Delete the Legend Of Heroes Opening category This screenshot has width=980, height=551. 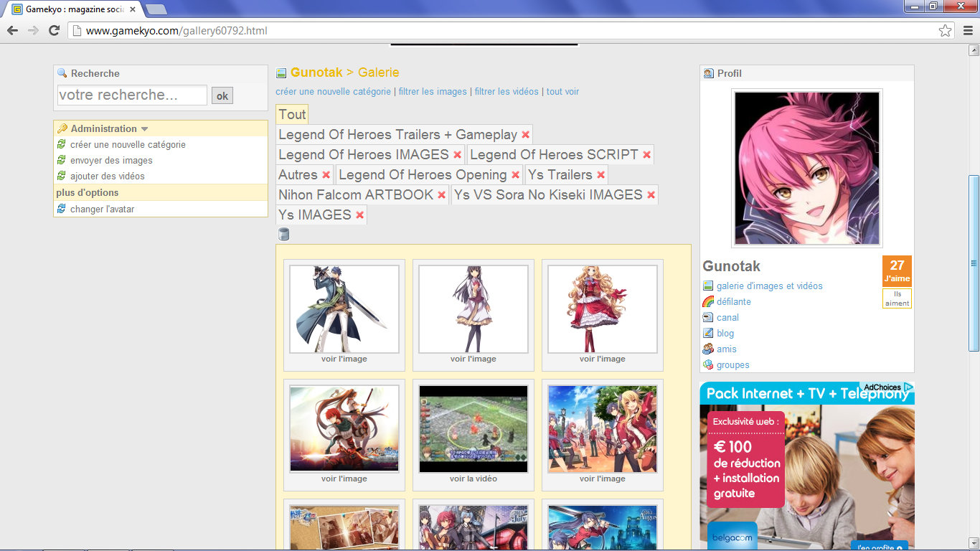point(515,175)
